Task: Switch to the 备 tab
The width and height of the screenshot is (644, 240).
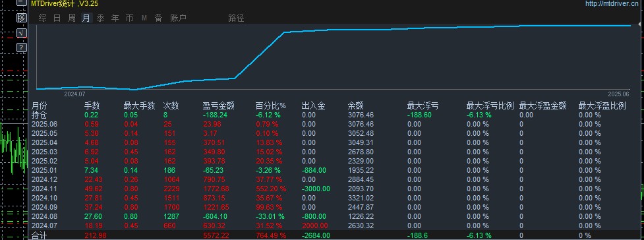Action: [159, 18]
